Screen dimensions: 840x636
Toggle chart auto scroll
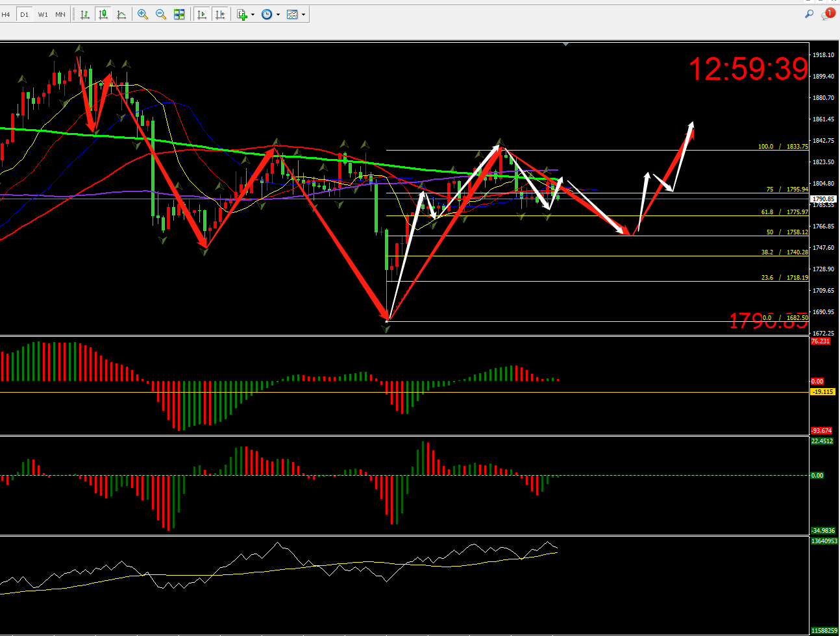point(202,14)
